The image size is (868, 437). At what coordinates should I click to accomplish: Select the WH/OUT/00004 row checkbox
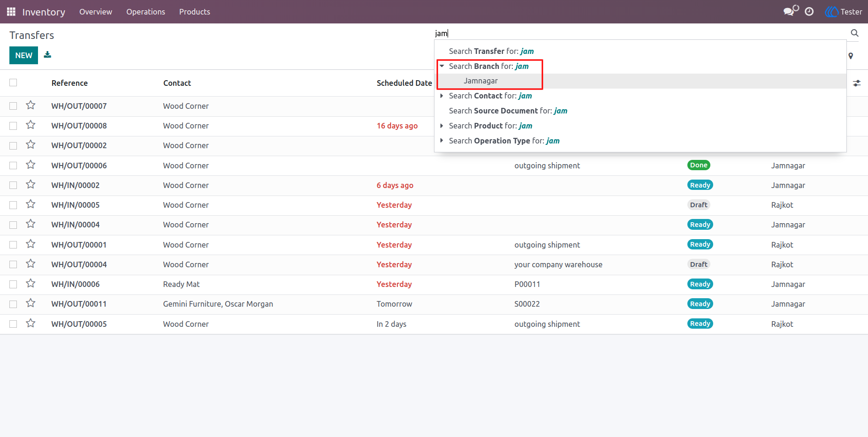click(13, 264)
